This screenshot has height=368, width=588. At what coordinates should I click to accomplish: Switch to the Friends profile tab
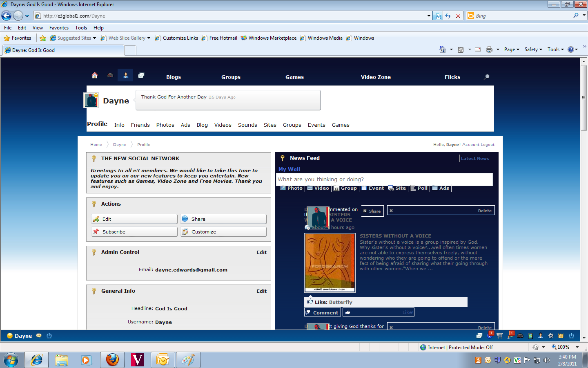tap(140, 125)
